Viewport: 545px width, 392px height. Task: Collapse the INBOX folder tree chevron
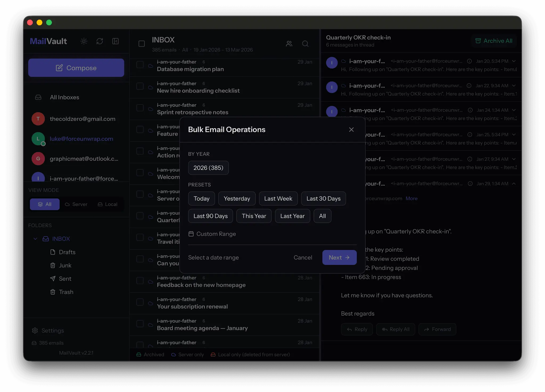[35, 239]
